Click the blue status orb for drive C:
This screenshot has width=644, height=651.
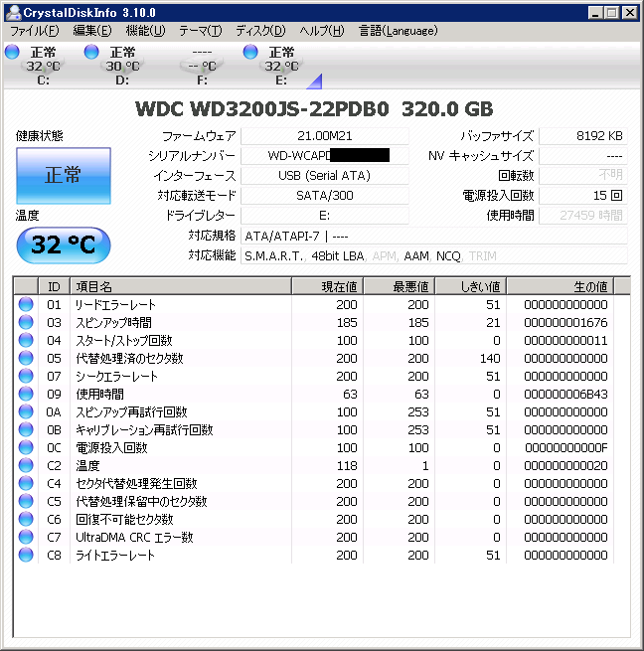(x=12, y=52)
